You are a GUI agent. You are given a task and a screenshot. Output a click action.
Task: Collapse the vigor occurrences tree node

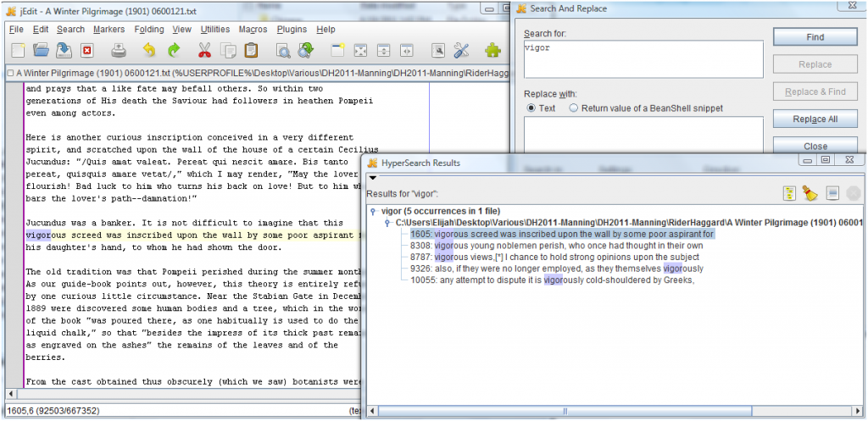374,211
